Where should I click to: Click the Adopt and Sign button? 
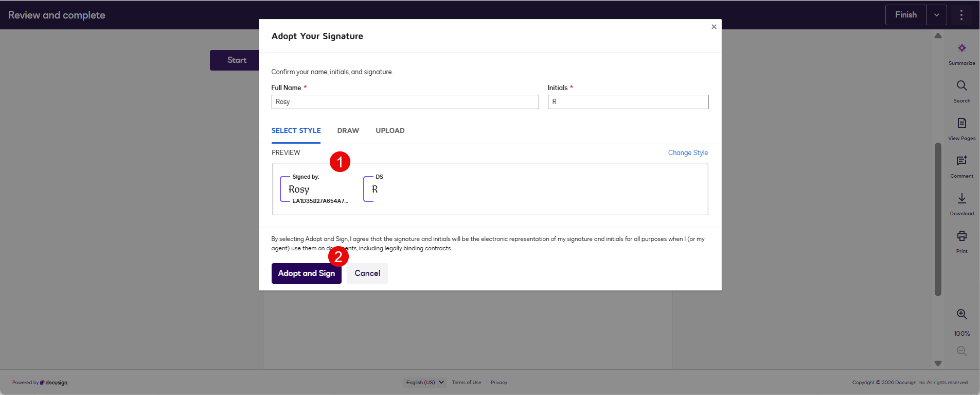(x=307, y=273)
